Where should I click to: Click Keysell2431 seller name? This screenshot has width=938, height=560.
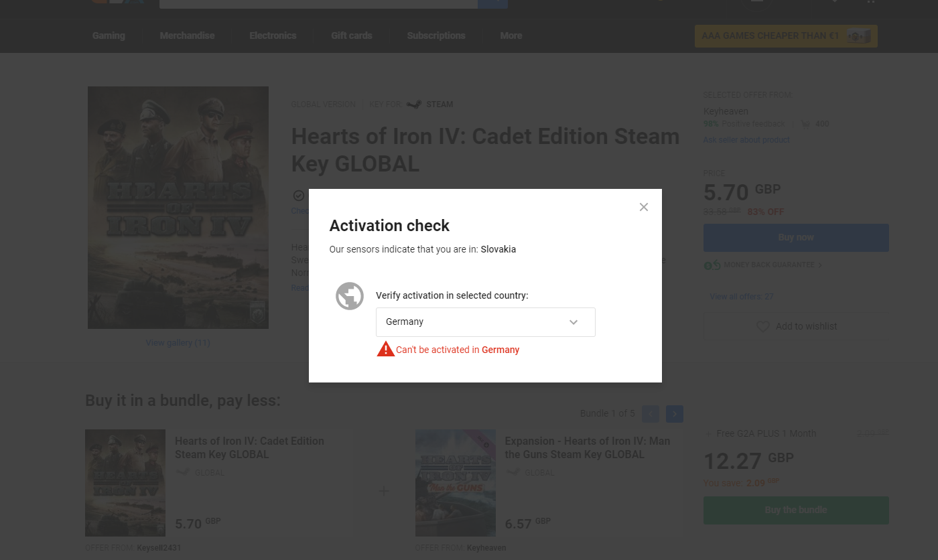pyautogui.click(x=159, y=548)
